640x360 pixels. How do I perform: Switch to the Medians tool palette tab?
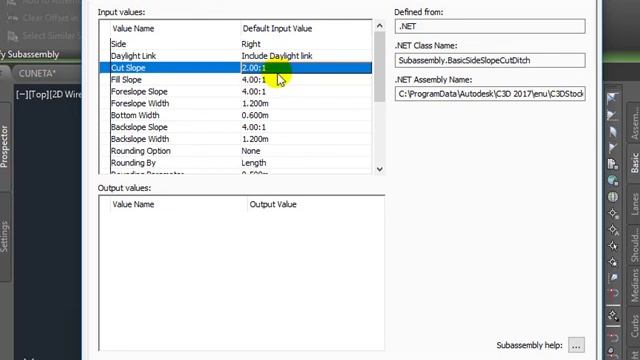[634, 285]
